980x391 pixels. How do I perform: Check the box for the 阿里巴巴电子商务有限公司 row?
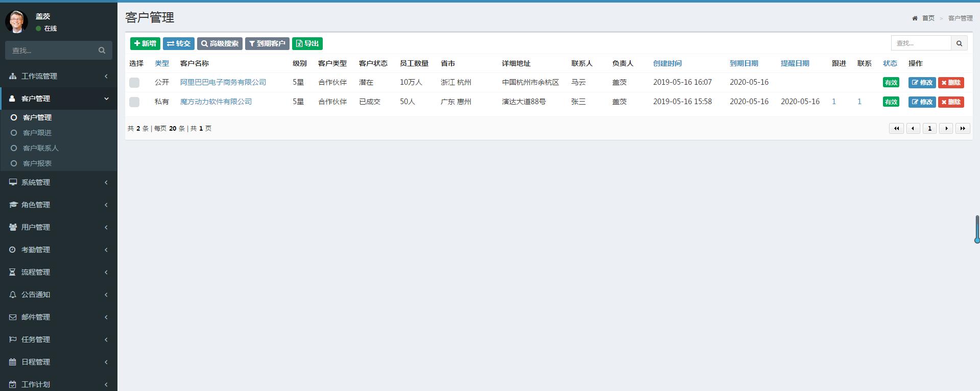click(x=134, y=83)
